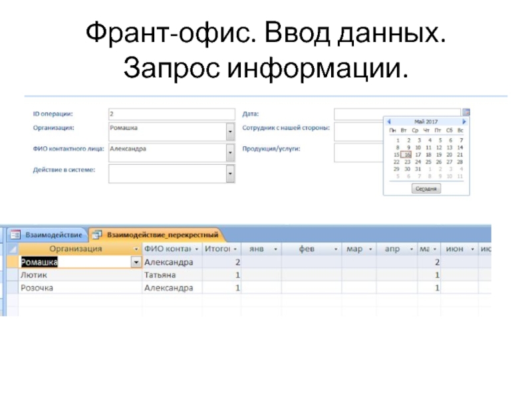Open the Действие в системе dropdown
532x399 pixels.
point(230,174)
